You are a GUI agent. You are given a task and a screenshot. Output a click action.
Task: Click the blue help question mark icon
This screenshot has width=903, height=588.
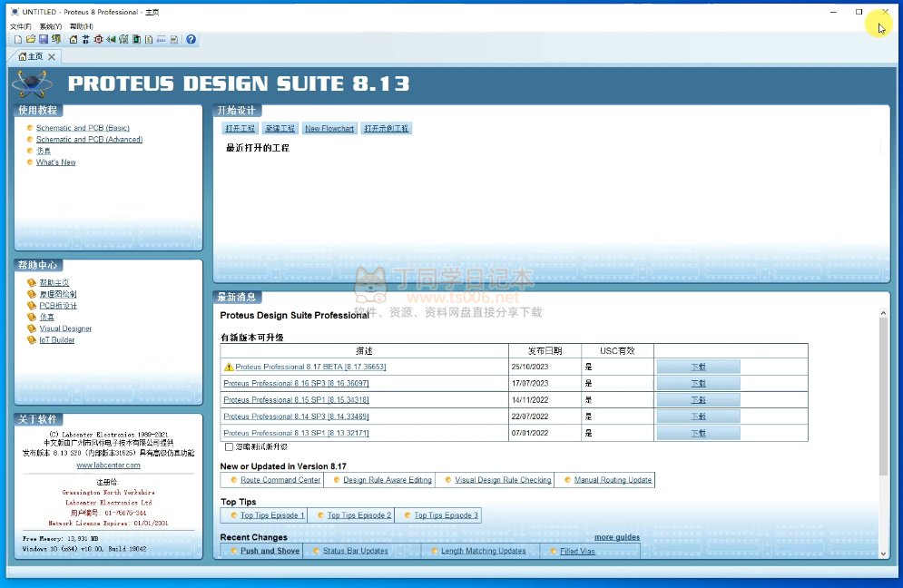pyautogui.click(x=191, y=40)
